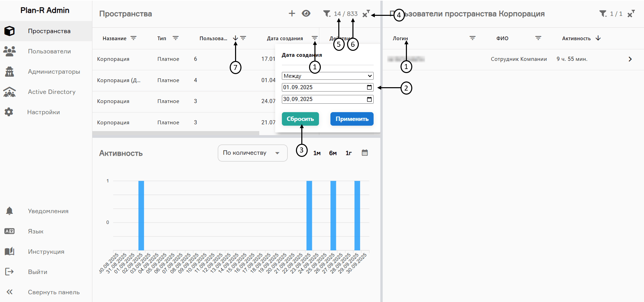This screenshot has height=302, width=644.
Task: Expand user row with the right chevron
Action: (630, 59)
